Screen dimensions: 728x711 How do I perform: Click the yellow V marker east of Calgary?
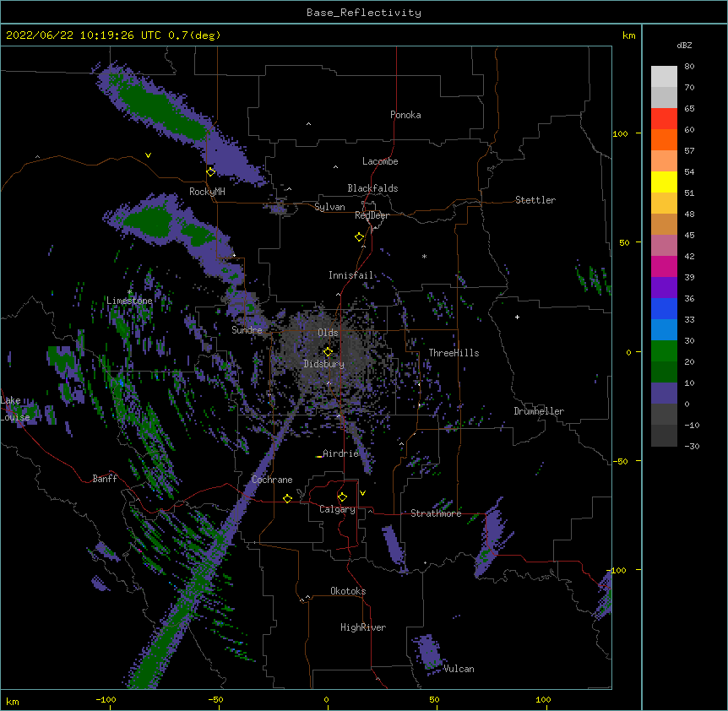tap(362, 493)
